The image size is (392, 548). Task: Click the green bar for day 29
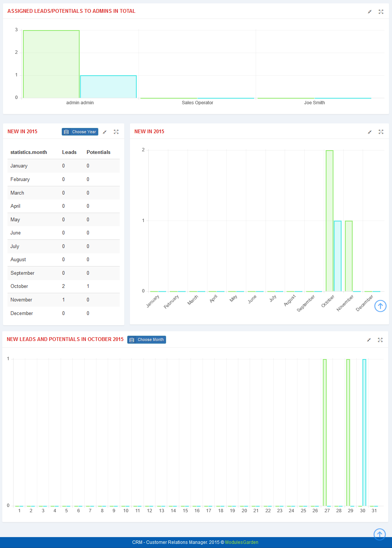pos(348,432)
